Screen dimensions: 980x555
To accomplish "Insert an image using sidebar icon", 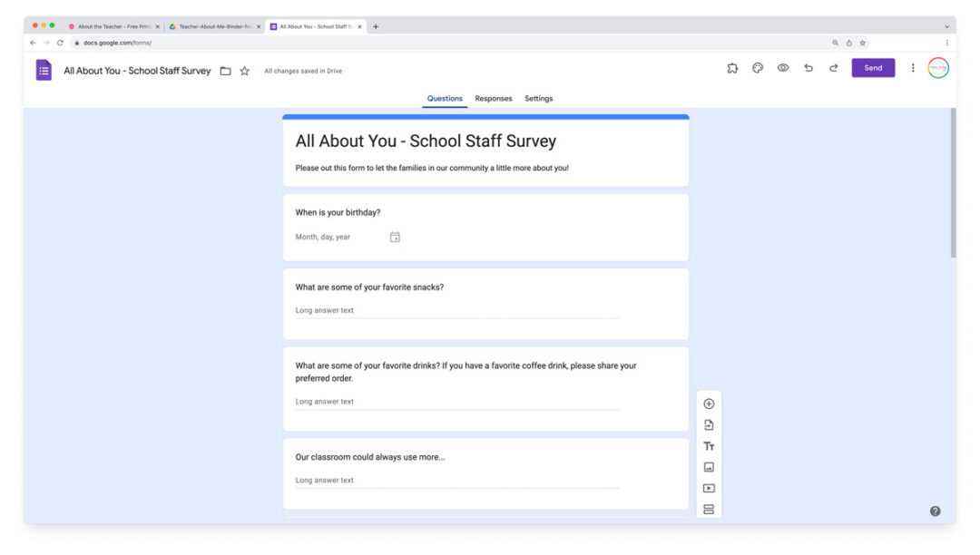I will tap(709, 467).
